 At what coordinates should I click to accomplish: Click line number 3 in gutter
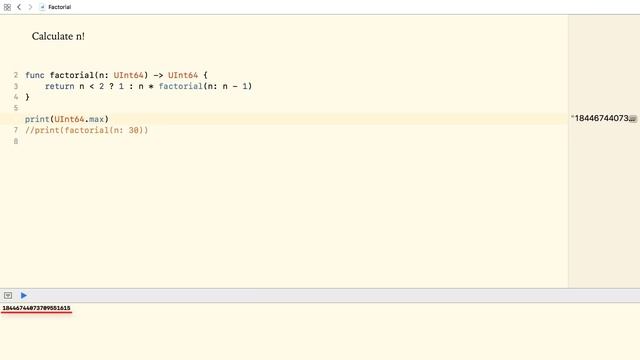pyautogui.click(x=16, y=86)
